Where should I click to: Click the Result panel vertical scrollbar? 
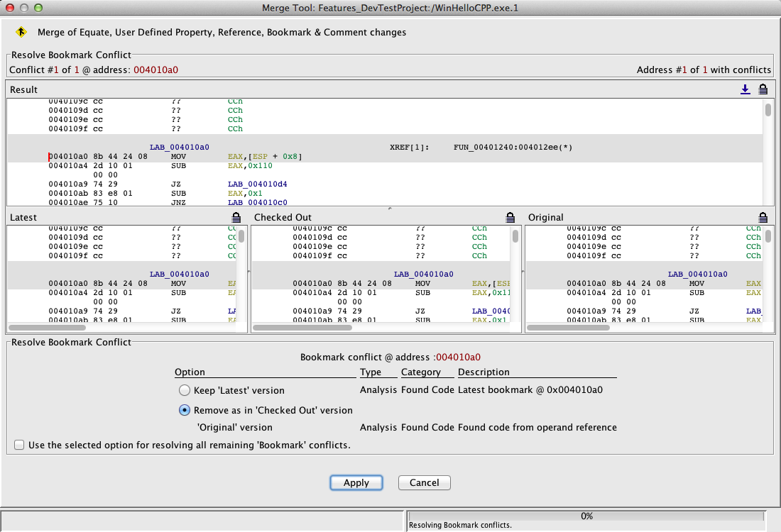pyautogui.click(x=768, y=110)
